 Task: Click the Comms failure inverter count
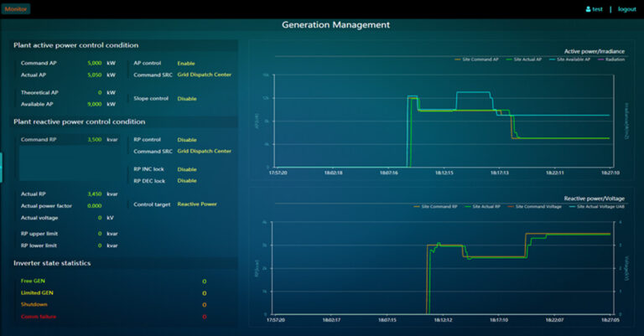point(204,317)
